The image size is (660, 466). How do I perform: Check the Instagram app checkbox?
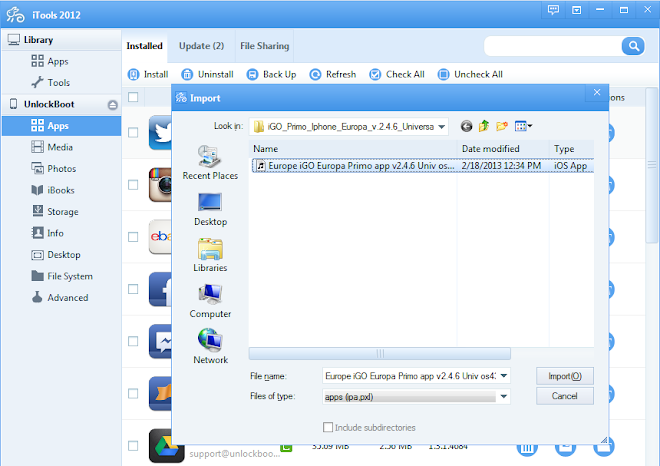[133, 185]
